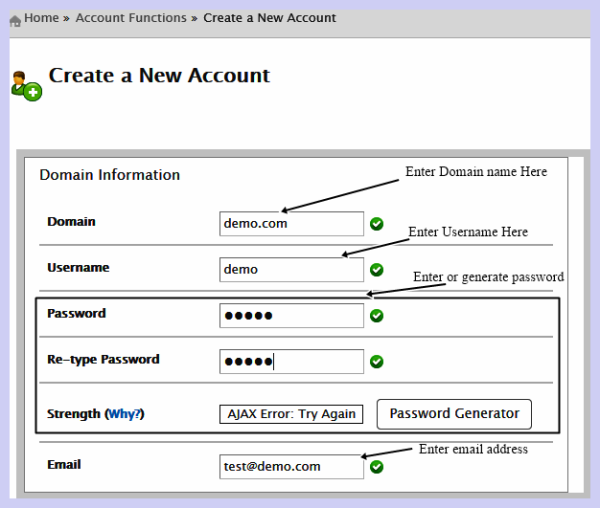
Task: Click the Email field label
Action: tap(64, 464)
